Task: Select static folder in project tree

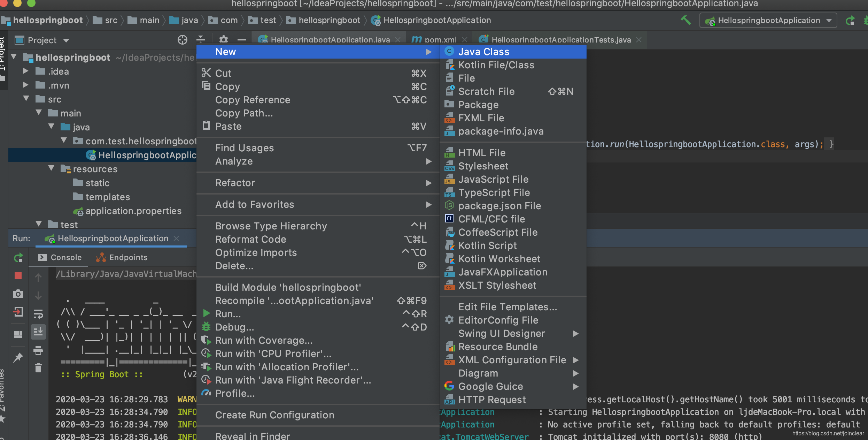Action: coord(91,183)
